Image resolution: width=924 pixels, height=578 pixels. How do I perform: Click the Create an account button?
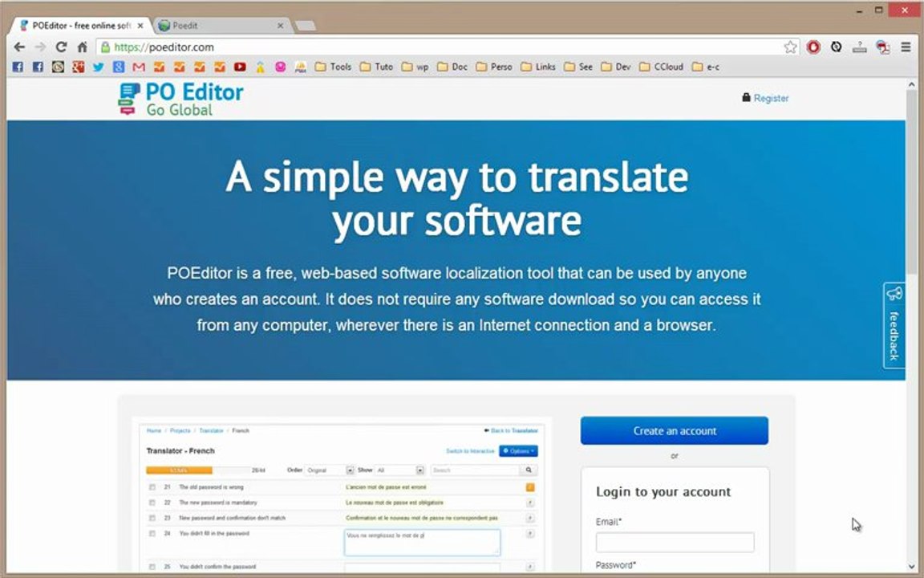(x=674, y=430)
